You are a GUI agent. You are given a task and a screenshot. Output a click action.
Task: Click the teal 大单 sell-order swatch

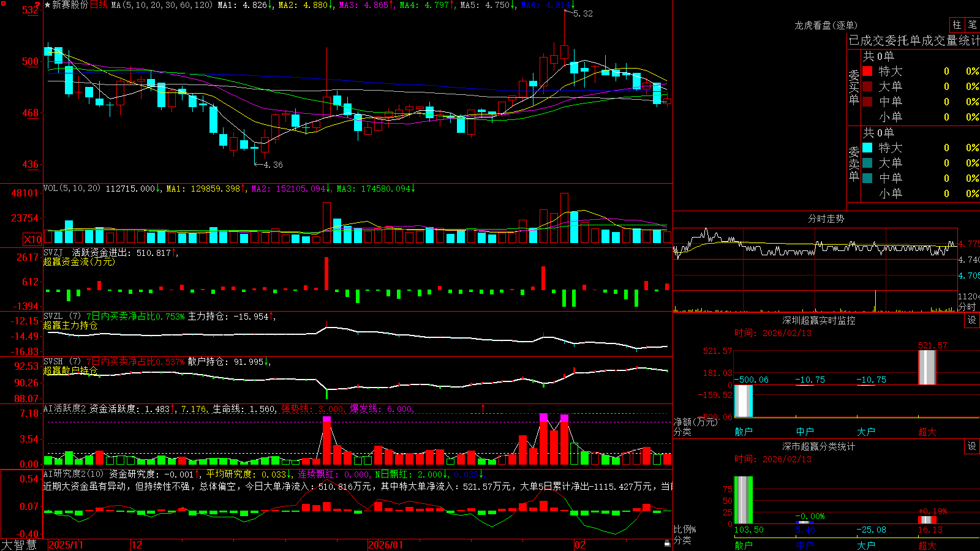pyautogui.click(x=867, y=163)
